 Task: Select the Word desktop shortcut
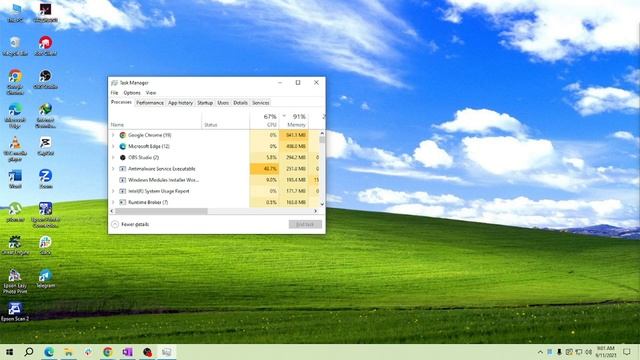click(x=15, y=179)
